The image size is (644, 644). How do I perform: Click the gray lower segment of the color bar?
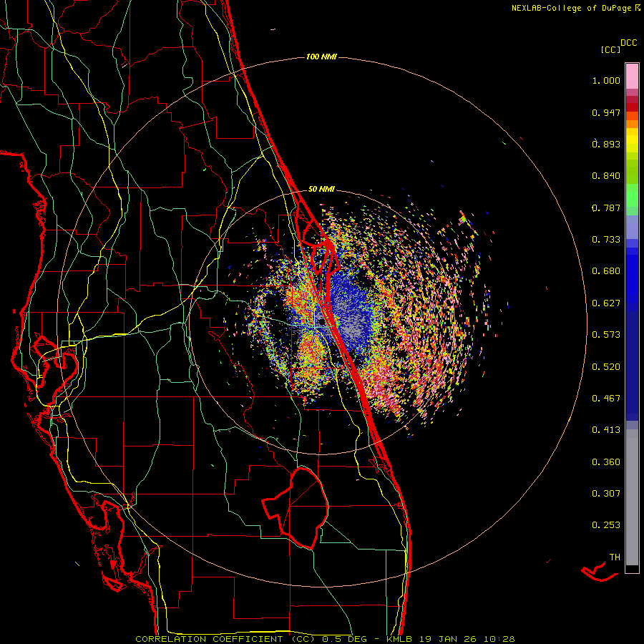632,497
